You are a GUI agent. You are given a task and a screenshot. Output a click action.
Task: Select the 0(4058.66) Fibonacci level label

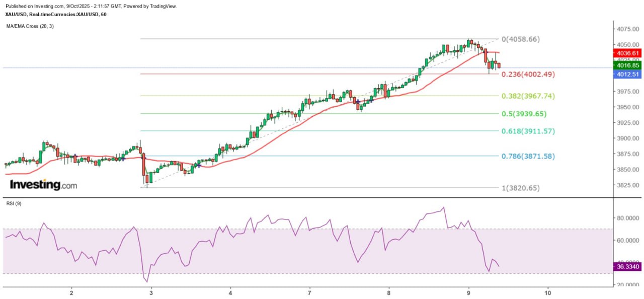coord(523,39)
